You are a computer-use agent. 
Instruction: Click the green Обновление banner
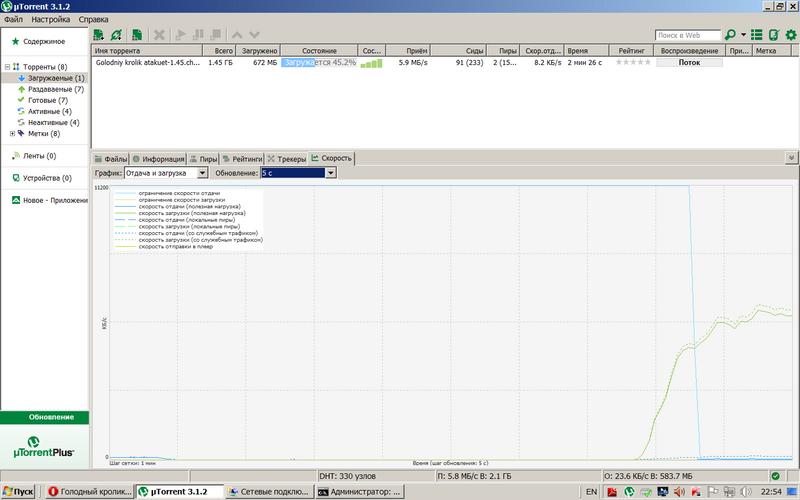pyautogui.click(x=44, y=417)
